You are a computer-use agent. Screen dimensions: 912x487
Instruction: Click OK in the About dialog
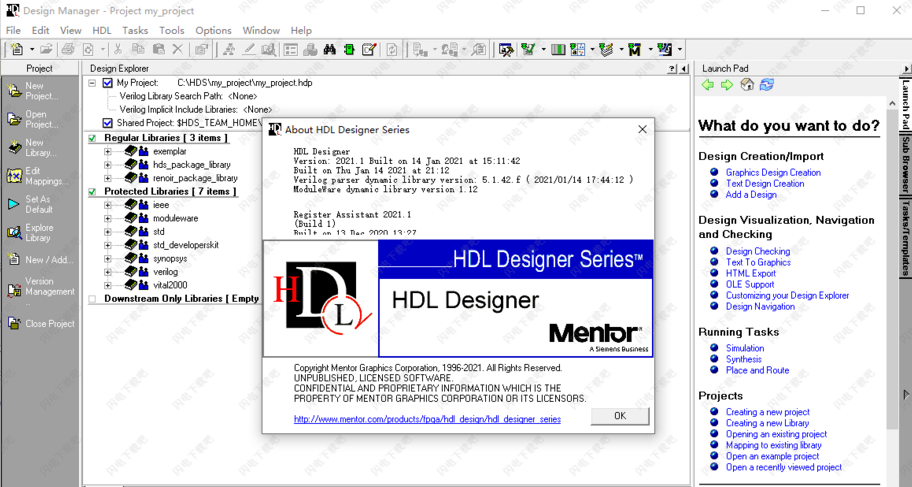click(619, 416)
